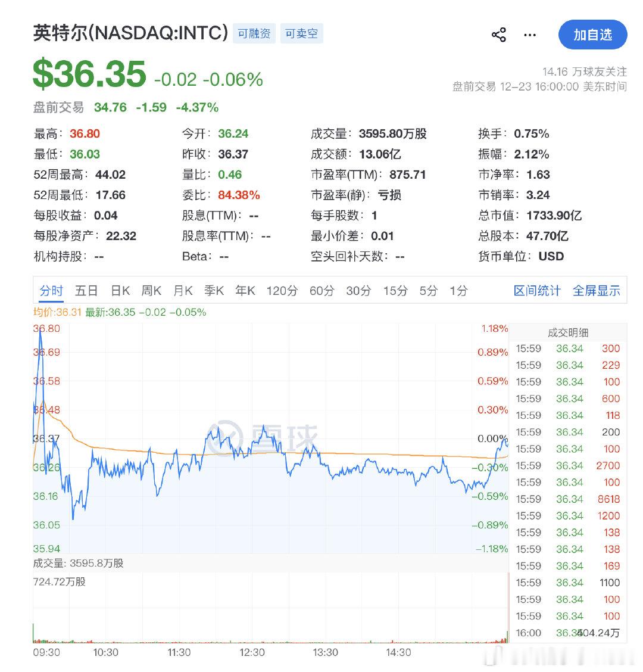Click the 09:30 time axis label
Image resolution: width=643 pixels, height=672 pixels.
pyautogui.click(x=46, y=653)
